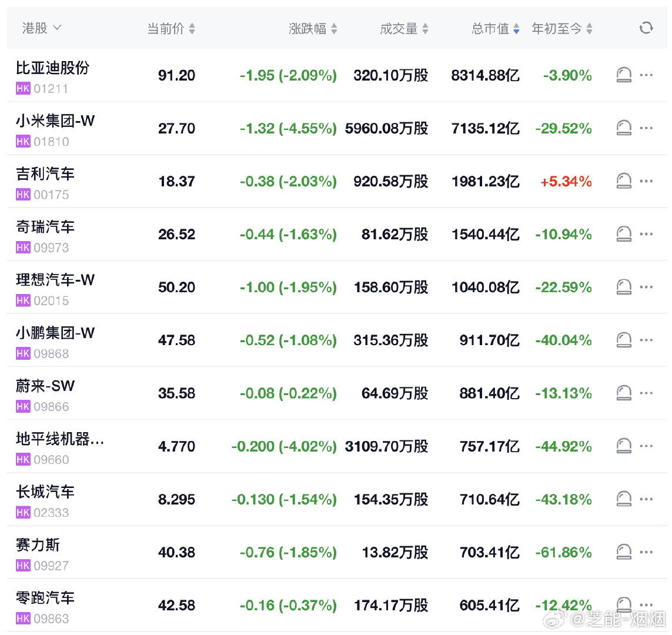This screenshot has height=635, width=672.
Task: Click volume 5960.08万股
Action: [x=387, y=128]
